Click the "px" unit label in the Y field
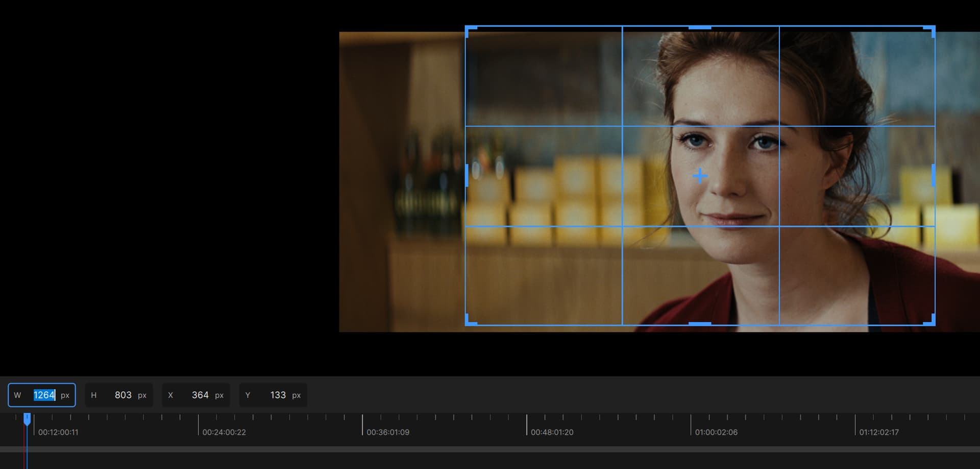This screenshot has width=980, height=469. (296, 395)
